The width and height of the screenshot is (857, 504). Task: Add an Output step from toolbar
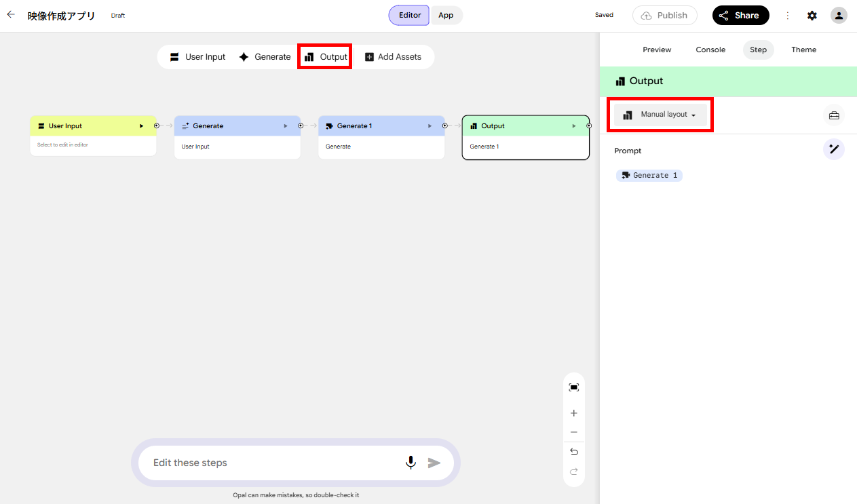tap(325, 57)
